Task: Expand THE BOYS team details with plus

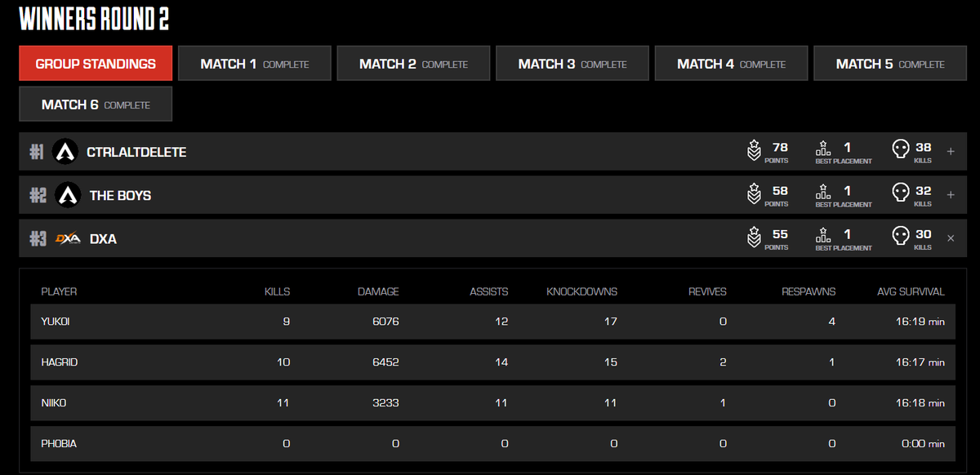Action: pos(950,195)
